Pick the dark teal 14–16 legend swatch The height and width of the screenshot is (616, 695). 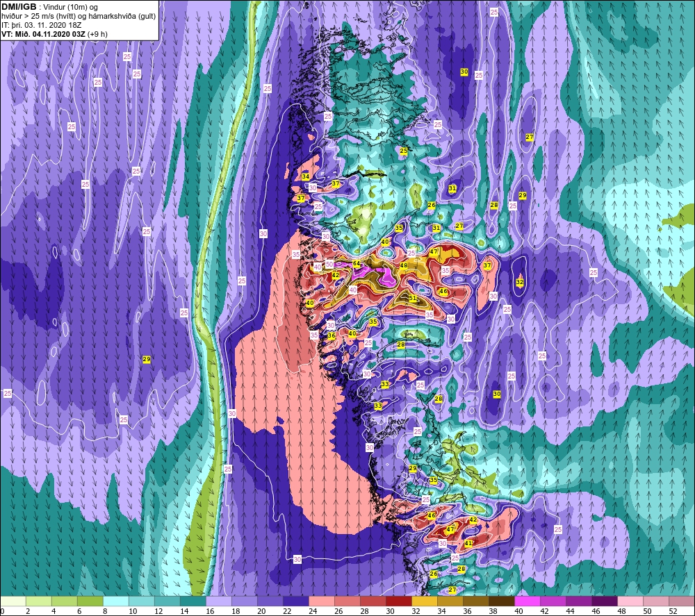(x=193, y=601)
